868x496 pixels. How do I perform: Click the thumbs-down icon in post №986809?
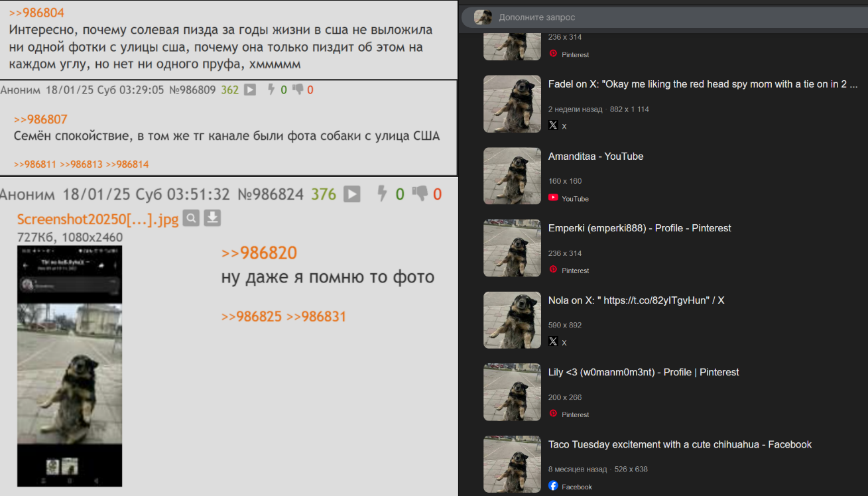(298, 90)
